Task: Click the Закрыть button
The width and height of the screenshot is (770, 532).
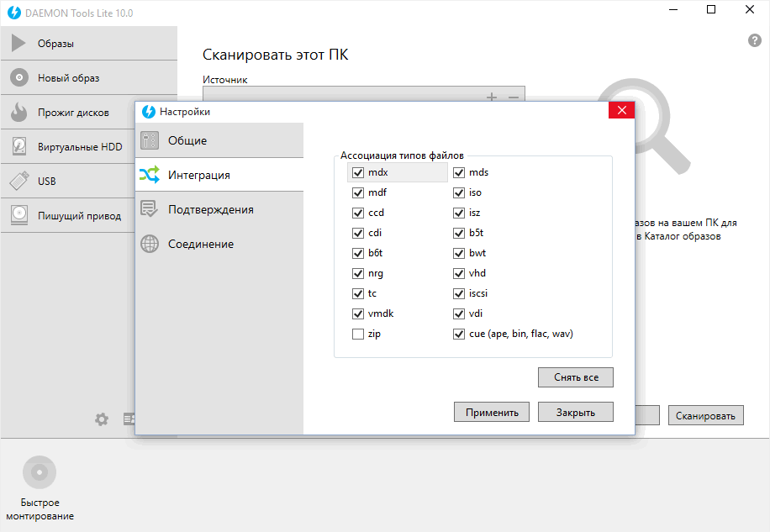Action: (x=576, y=413)
